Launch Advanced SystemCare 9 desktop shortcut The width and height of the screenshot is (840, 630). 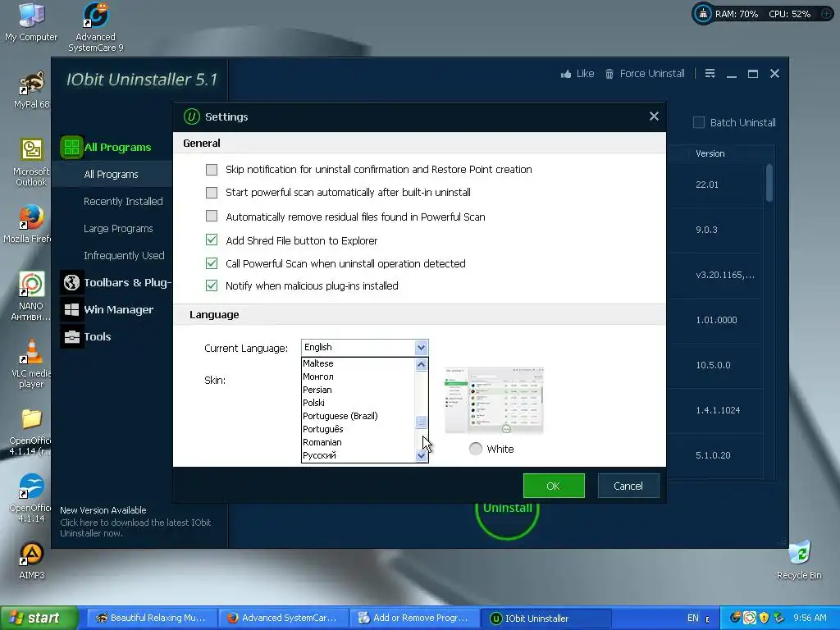95,25
